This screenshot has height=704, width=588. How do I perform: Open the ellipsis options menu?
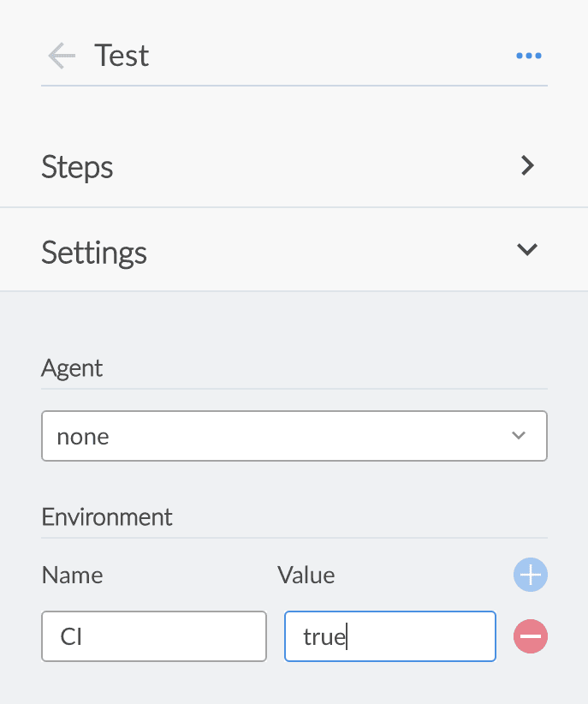pos(529,56)
